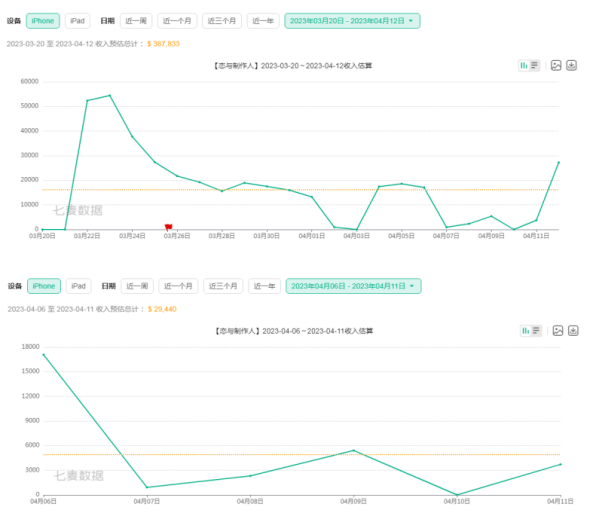Save upper chart as image
The height and width of the screenshot is (516, 599).
click(x=556, y=65)
